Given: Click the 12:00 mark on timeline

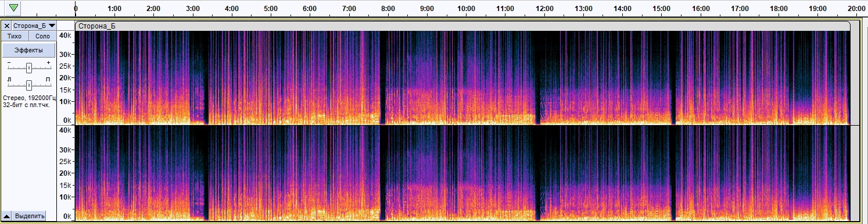Looking at the screenshot, I should tap(544, 9).
